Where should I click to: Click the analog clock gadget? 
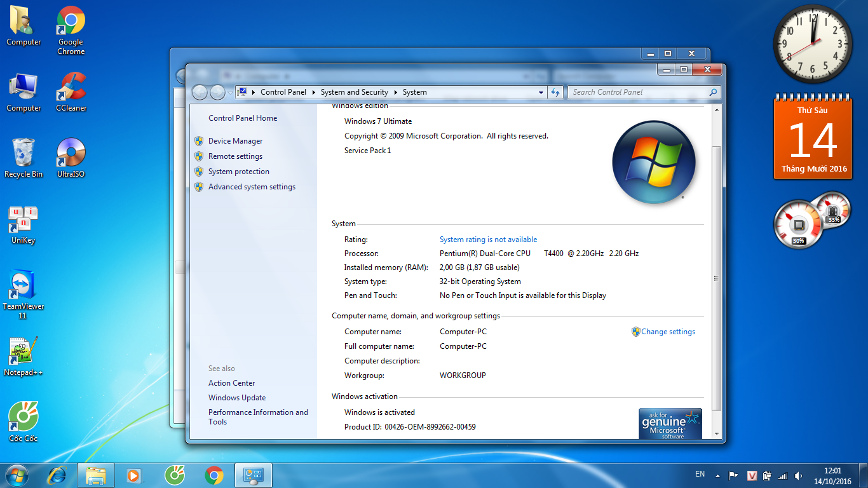(813, 44)
